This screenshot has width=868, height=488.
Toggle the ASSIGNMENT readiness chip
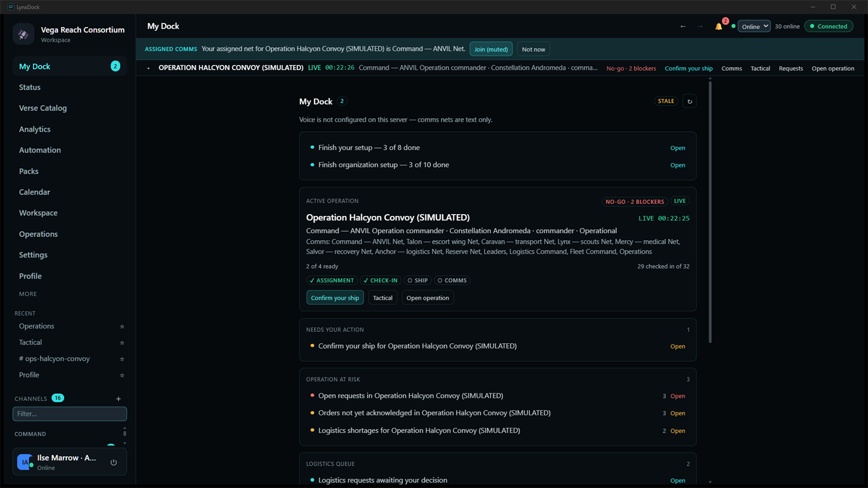coord(331,280)
